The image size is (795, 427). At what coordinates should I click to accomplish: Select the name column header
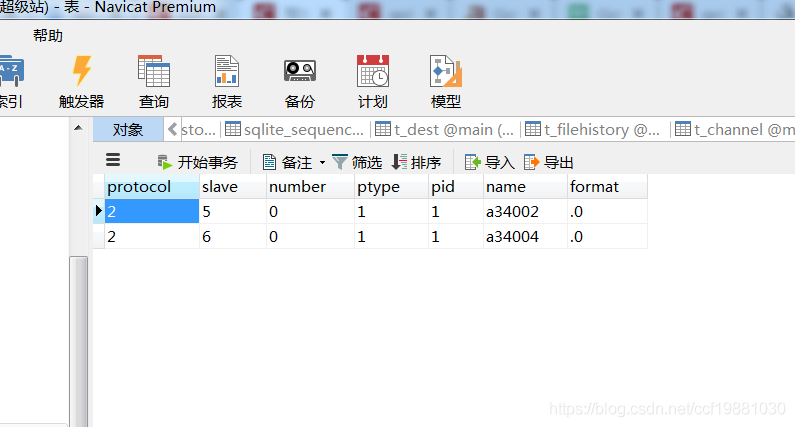point(525,187)
